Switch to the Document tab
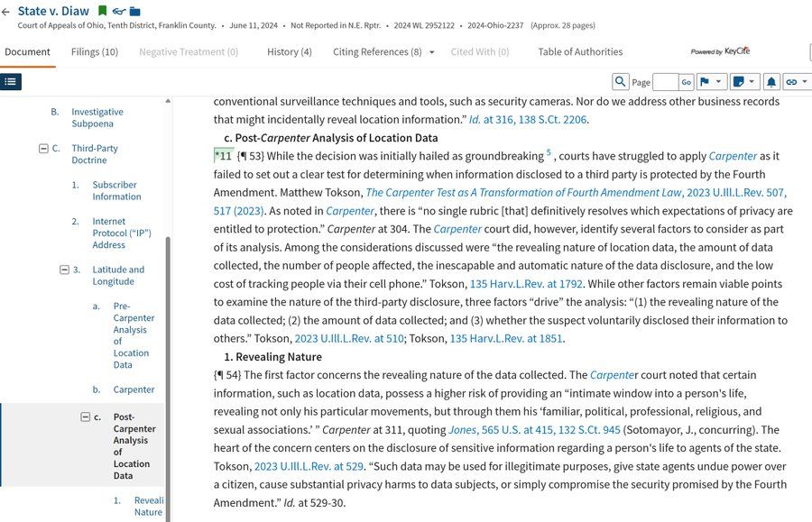The height and width of the screenshot is (522, 812). [x=27, y=51]
